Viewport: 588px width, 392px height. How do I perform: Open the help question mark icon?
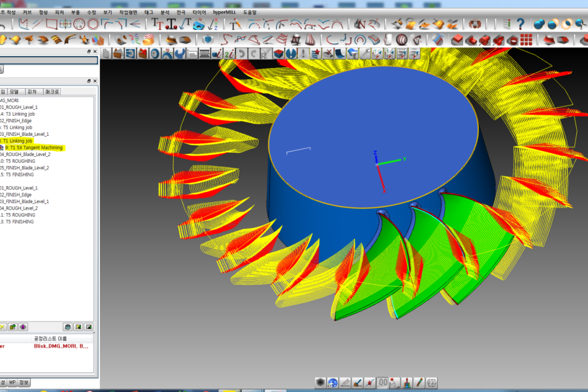tap(521, 24)
